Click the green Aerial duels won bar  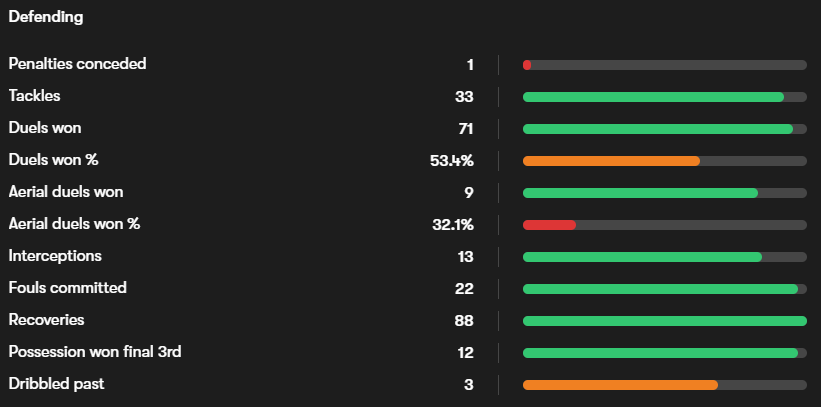click(x=640, y=193)
